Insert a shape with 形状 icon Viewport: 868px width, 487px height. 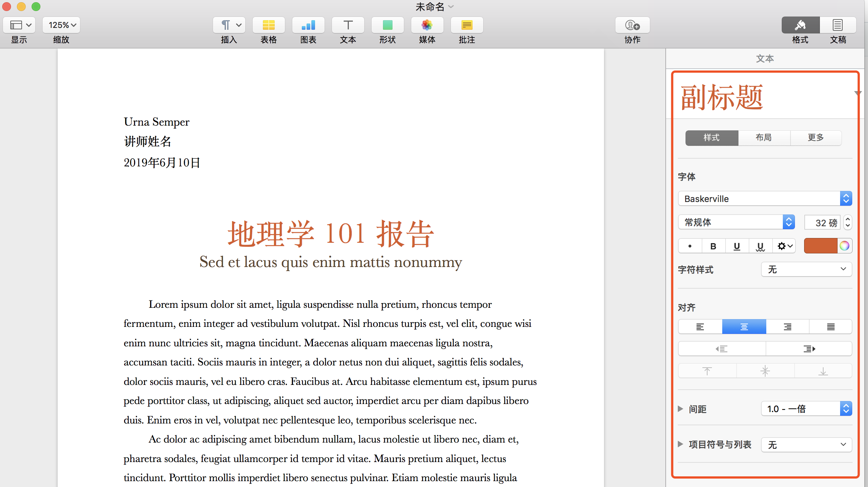point(387,25)
